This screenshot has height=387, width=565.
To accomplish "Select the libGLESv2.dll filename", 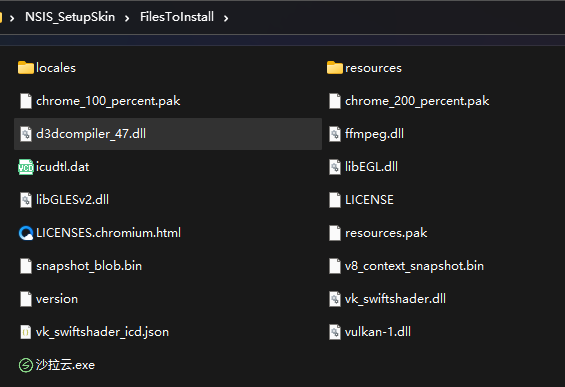I will click(x=72, y=200).
